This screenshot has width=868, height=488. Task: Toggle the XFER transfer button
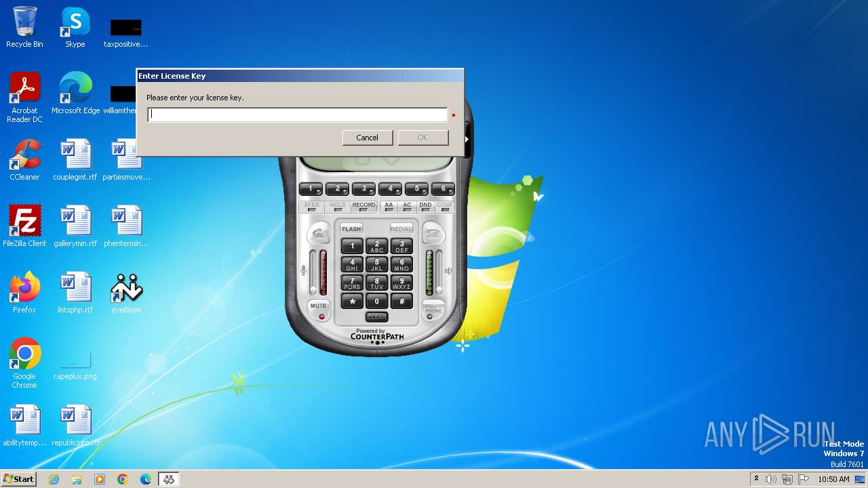311,207
